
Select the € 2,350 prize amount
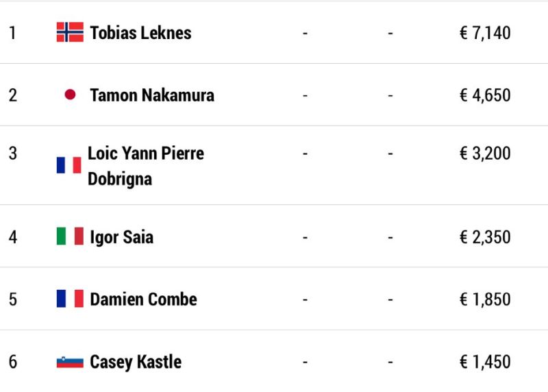pyautogui.click(x=485, y=237)
